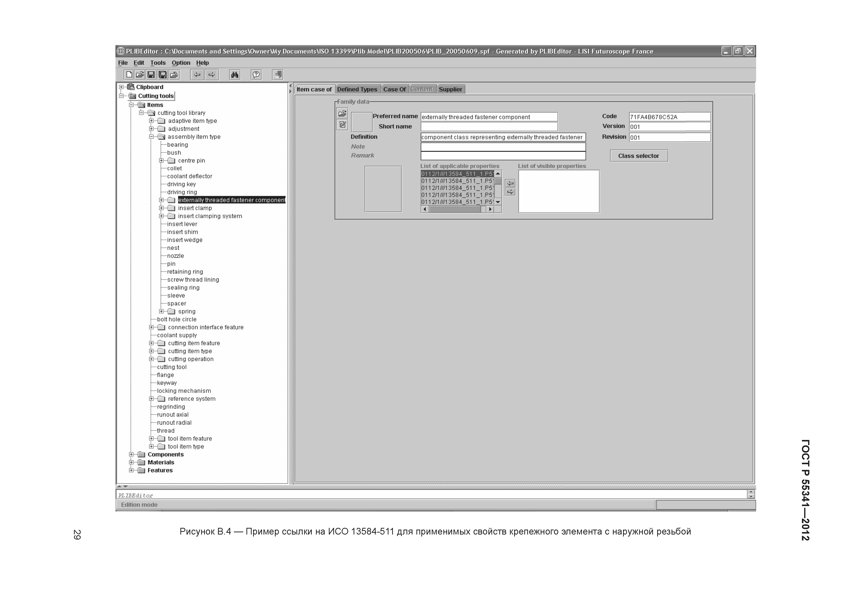This screenshot has height=614, width=868.
Task: Collapse the assembly item type node
Action: pos(151,137)
